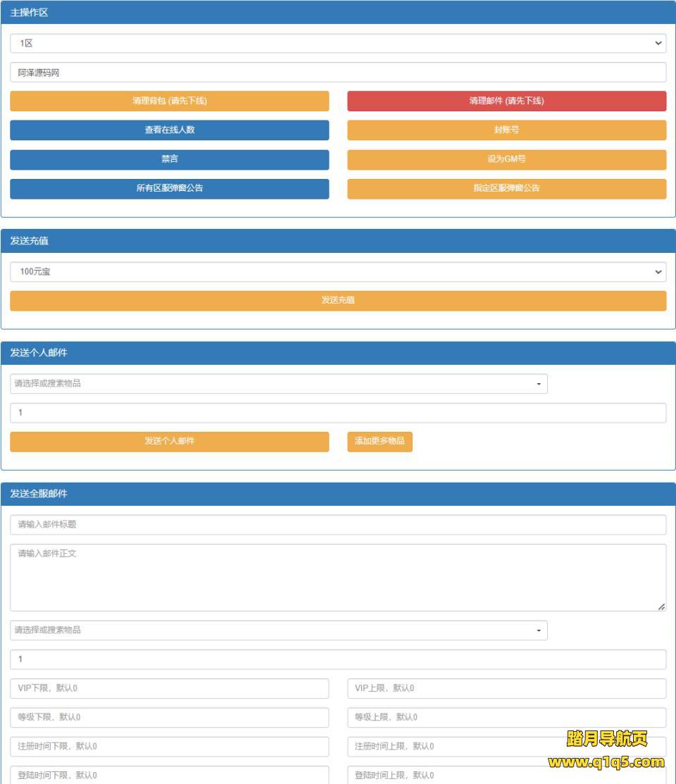Viewport: 676px width, 784px height.
Task: Click the 阿泽源码网 account input field
Action: coord(337,73)
